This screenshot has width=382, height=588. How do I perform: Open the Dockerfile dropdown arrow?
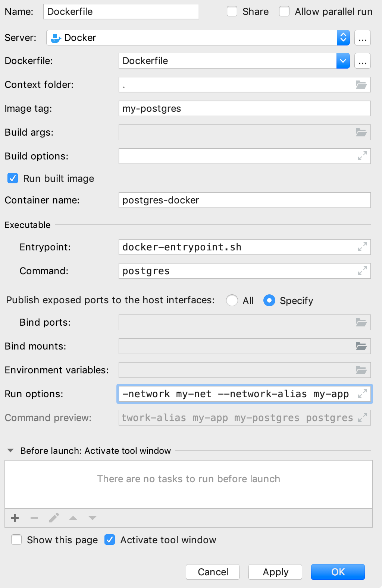(x=343, y=61)
